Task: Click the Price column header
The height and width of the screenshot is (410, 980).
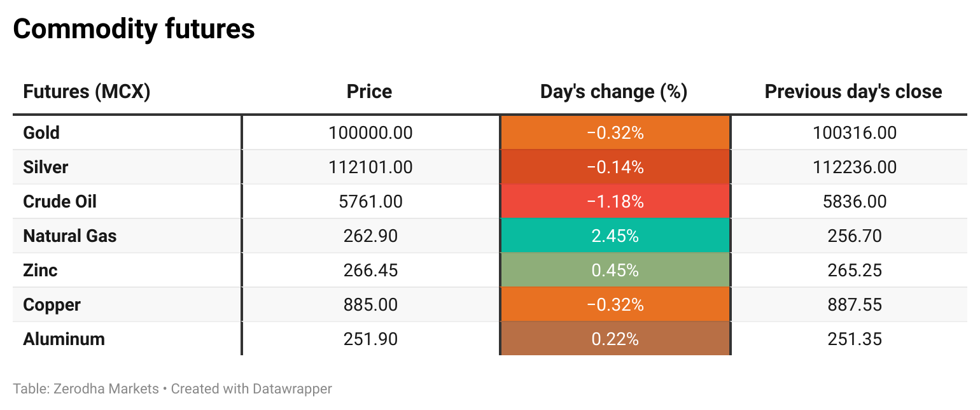Action: coord(369,92)
